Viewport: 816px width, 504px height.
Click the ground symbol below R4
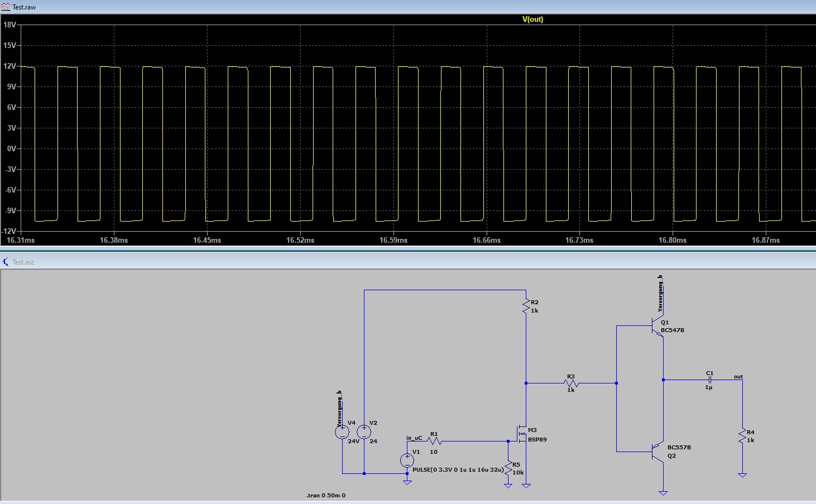click(x=742, y=475)
